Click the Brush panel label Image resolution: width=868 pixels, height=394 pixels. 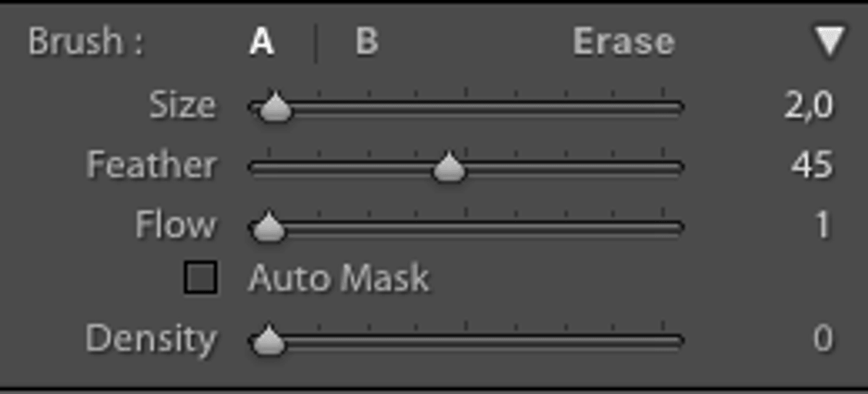tap(85, 42)
